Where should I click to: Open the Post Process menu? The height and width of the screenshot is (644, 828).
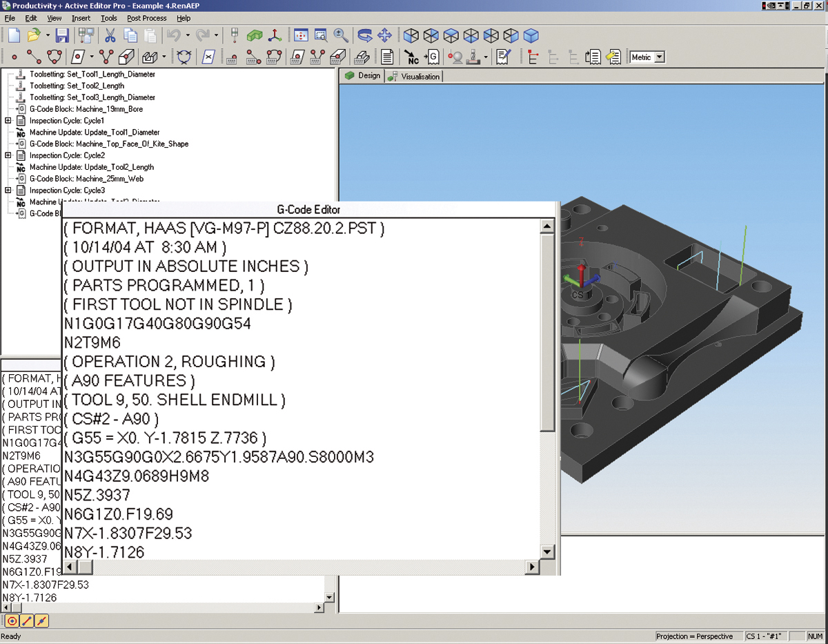146,18
